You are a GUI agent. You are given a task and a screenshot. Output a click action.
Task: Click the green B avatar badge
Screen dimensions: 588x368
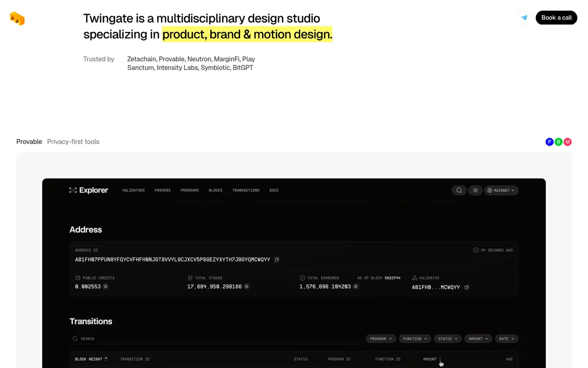[559, 142]
